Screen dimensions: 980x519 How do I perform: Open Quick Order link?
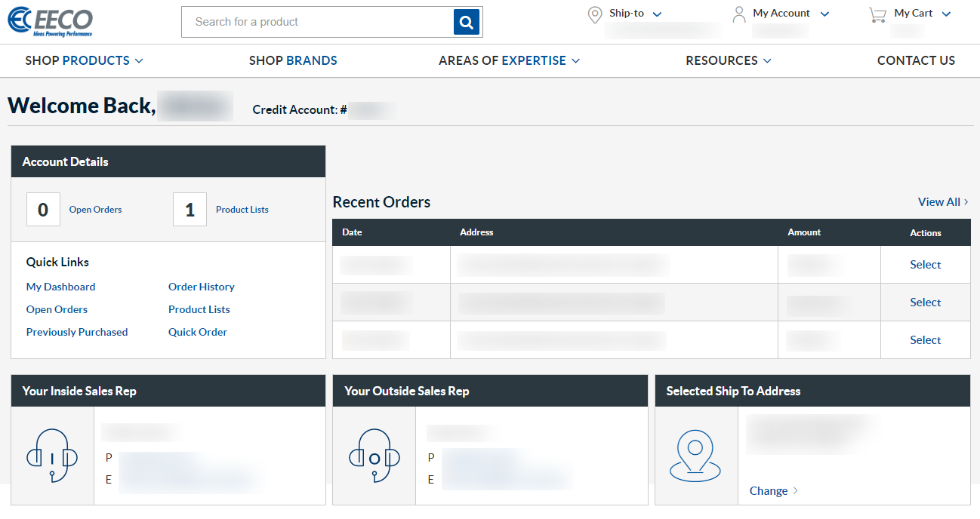point(198,332)
